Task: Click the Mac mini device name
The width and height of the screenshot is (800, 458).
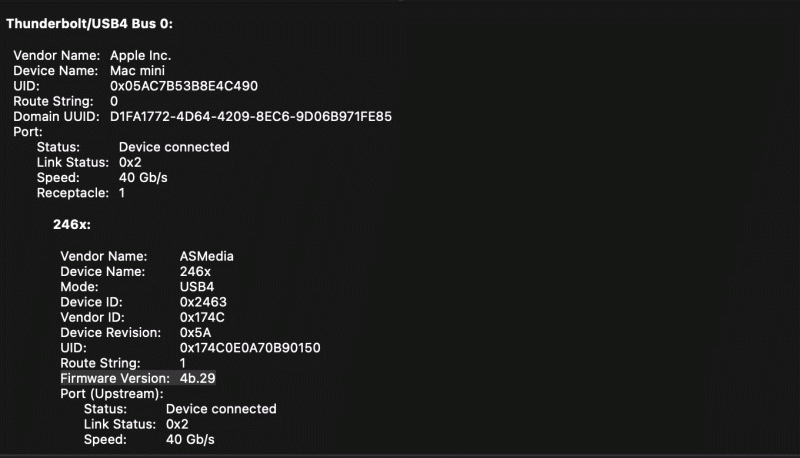Action: (x=139, y=71)
